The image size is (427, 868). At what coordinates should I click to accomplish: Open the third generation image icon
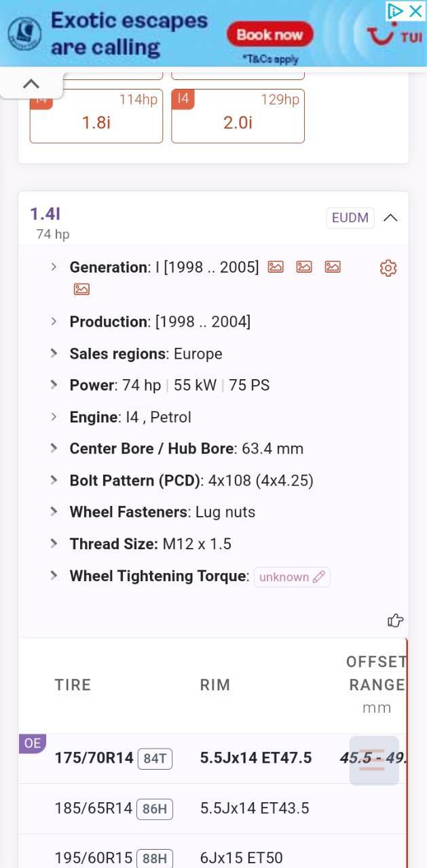point(333,267)
